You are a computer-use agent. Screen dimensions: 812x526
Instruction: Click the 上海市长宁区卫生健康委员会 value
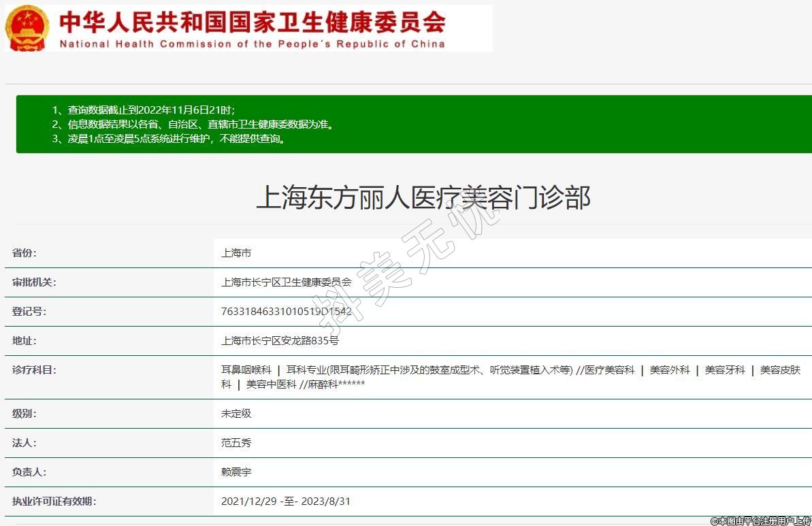pyautogui.click(x=286, y=282)
